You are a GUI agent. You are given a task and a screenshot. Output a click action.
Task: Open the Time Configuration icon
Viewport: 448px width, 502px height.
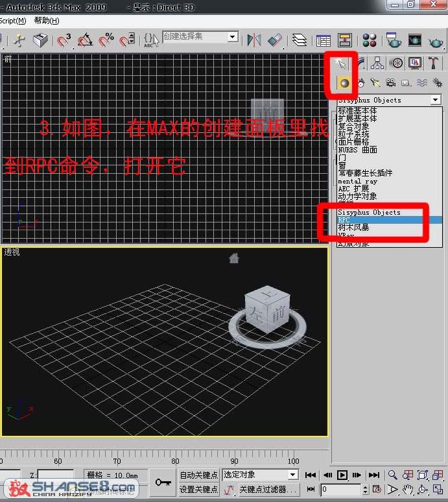pyautogui.click(x=377, y=489)
